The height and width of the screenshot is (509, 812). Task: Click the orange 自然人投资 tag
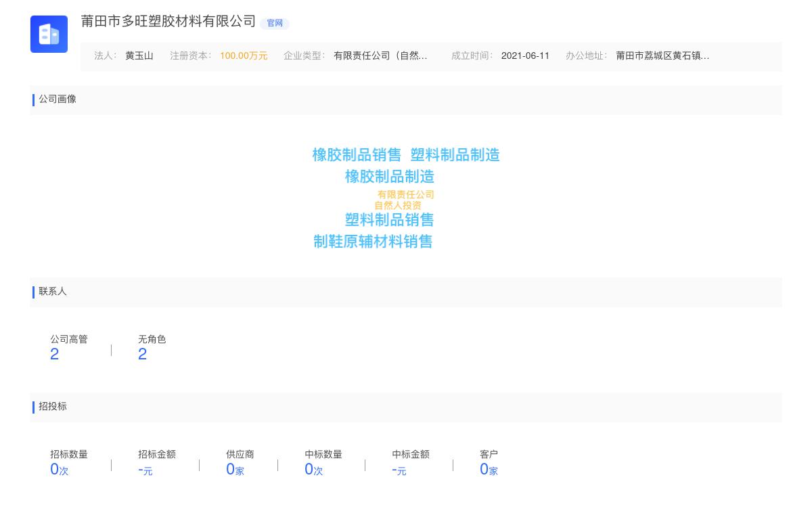tap(398, 205)
